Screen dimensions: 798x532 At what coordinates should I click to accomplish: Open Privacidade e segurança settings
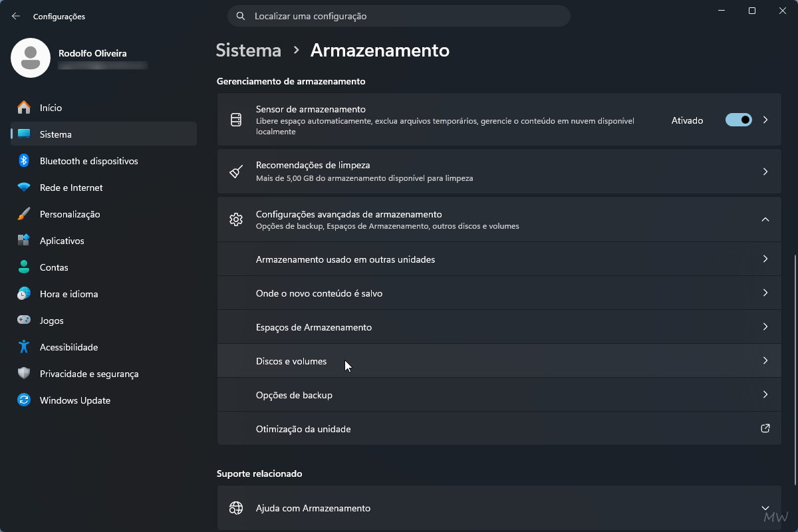click(104, 374)
